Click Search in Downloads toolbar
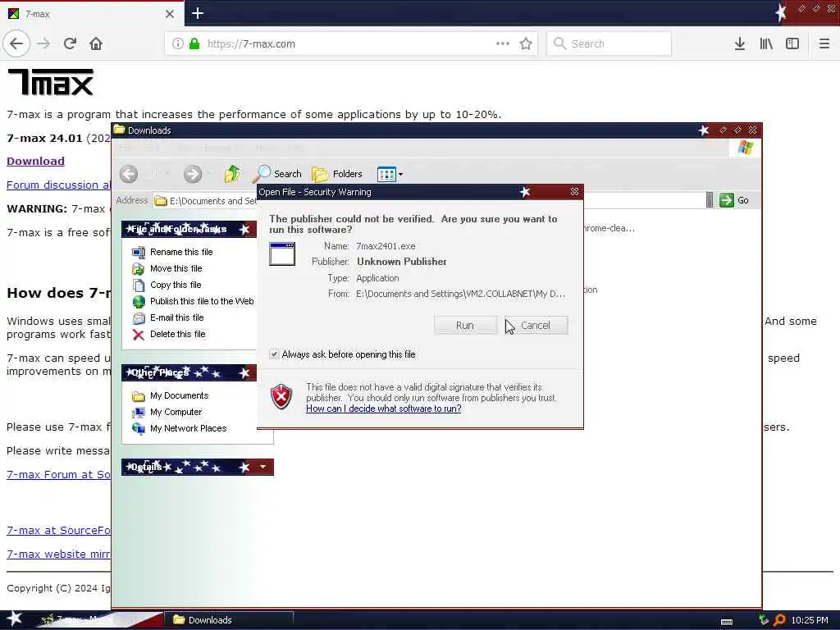Image resolution: width=840 pixels, height=630 pixels. coord(277,174)
